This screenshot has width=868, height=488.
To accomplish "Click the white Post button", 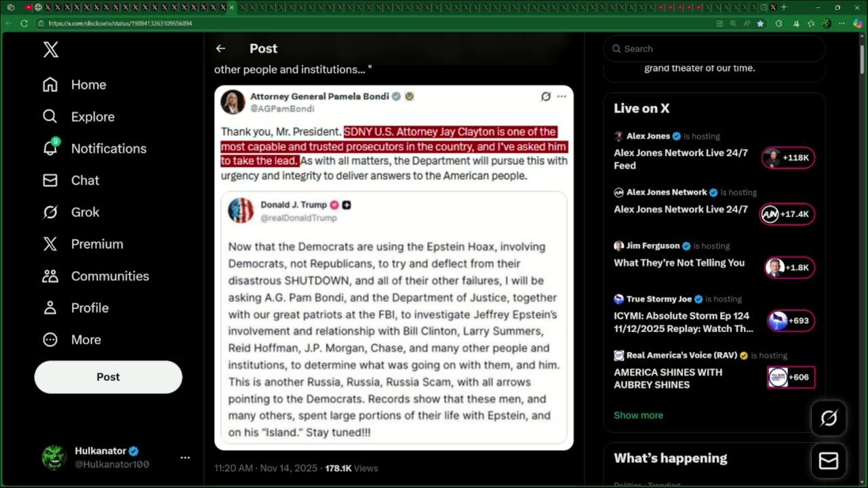I will (108, 377).
